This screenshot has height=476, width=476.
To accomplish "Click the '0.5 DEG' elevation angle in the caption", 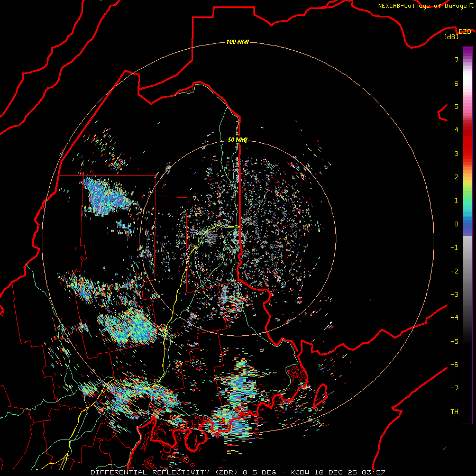I will (259, 472).
